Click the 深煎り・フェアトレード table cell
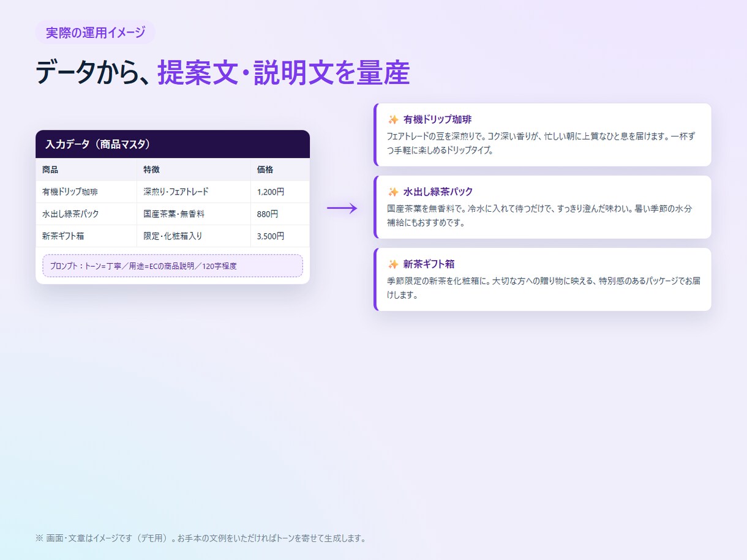This screenshot has height=560, width=747. pos(193,192)
